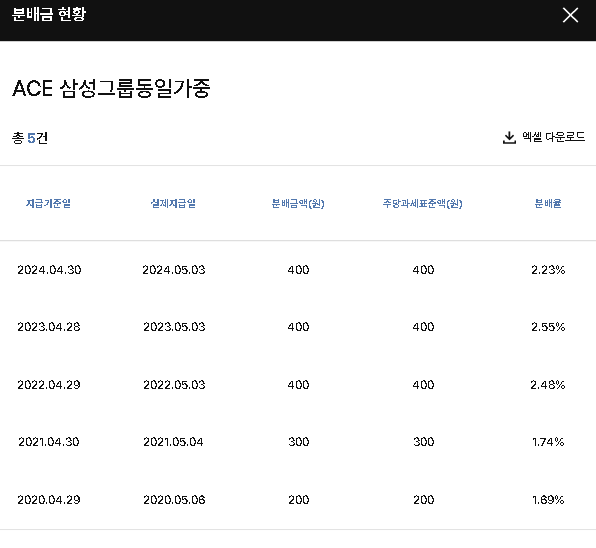
Task: Click 분배금액 400 in the 2024.04.30 row
Action: point(298,270)
